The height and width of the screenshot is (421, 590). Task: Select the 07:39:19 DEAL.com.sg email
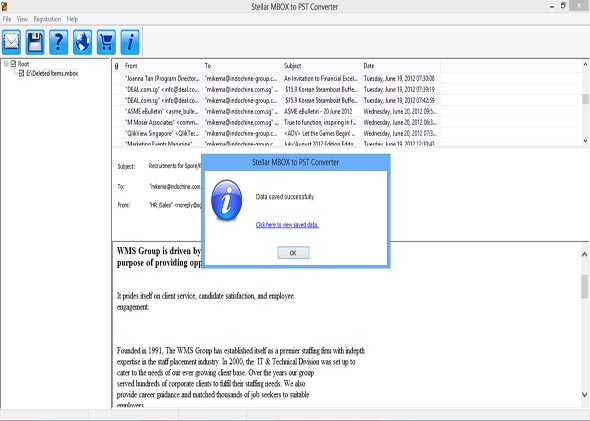[x=277, y=90]
